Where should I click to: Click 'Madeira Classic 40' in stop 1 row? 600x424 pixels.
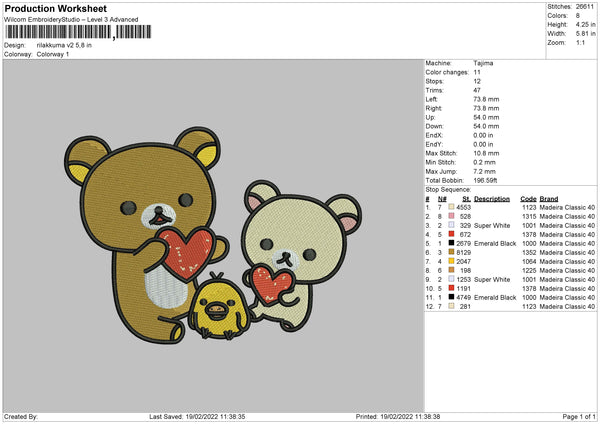click(567, 207)
